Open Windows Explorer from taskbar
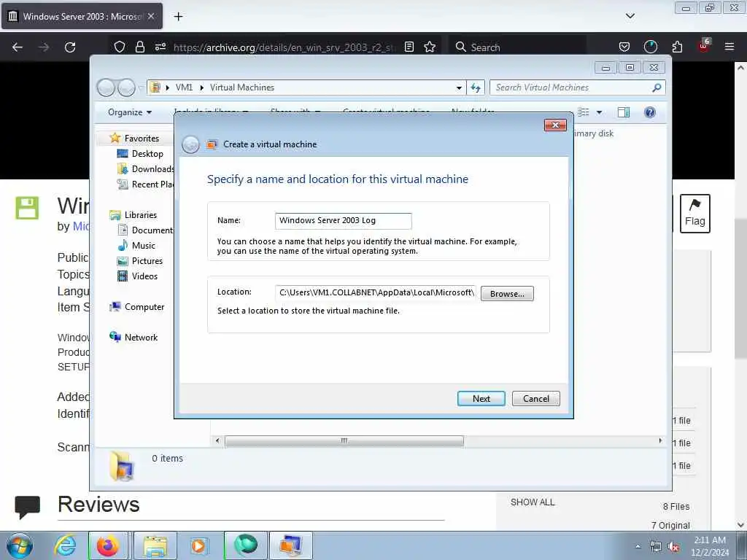 (155, 545)
